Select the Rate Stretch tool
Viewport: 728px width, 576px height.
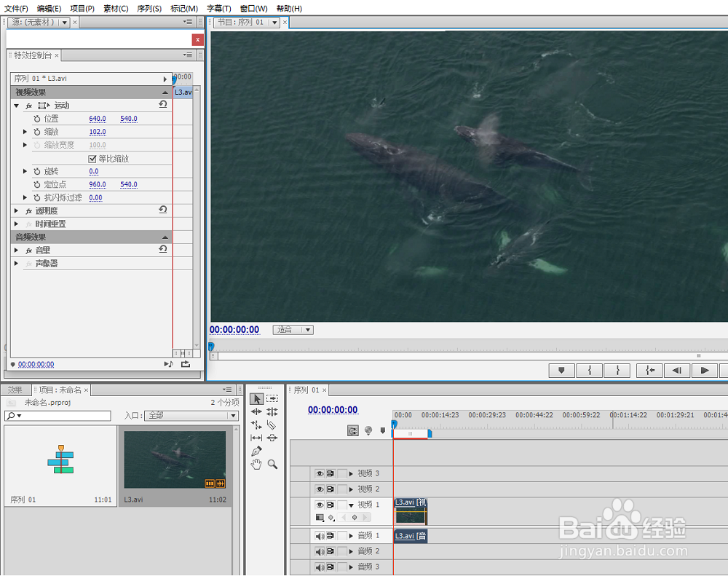point(256,425)
